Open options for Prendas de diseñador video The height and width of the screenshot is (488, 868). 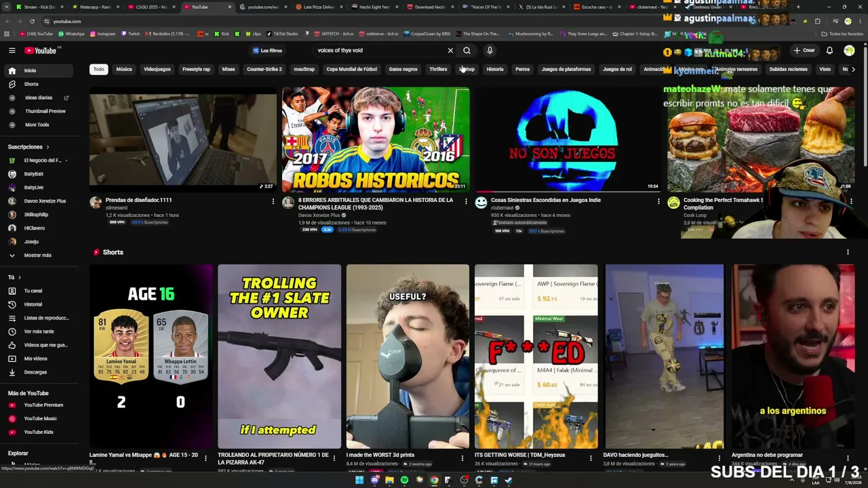coord(273,201)
